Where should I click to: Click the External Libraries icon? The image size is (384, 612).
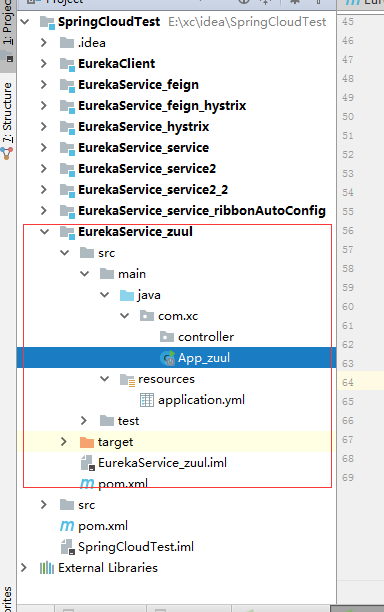[x=47, y=568]
